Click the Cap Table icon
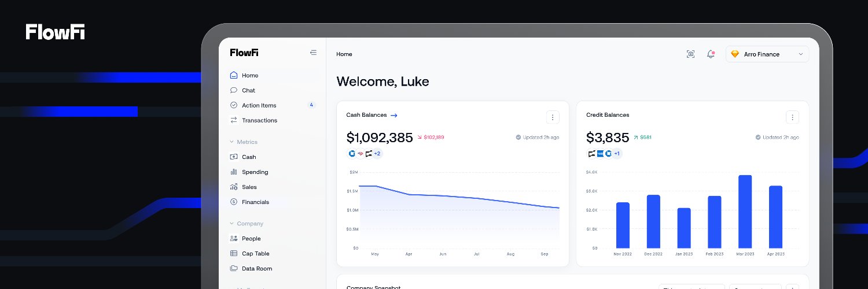 pos(234,253)
